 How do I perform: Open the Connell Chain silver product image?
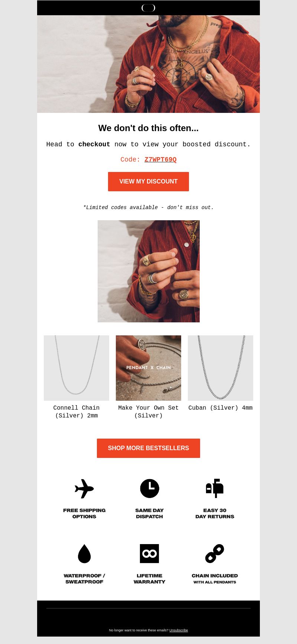[x=76, y=368]
